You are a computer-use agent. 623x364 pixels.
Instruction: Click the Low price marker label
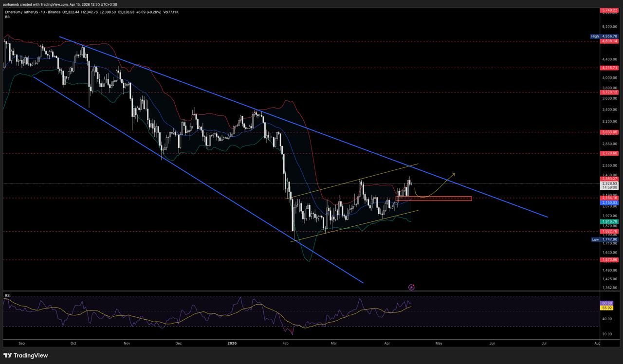595,239
